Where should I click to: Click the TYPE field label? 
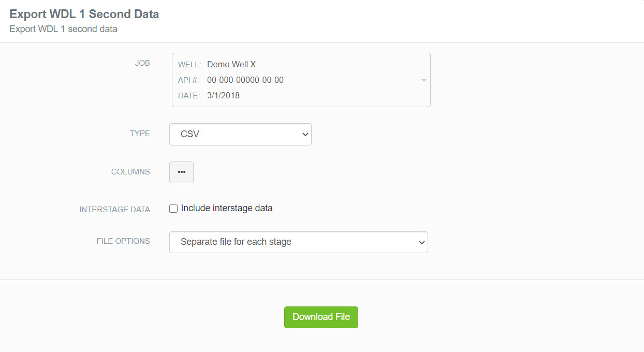(140, 134)
